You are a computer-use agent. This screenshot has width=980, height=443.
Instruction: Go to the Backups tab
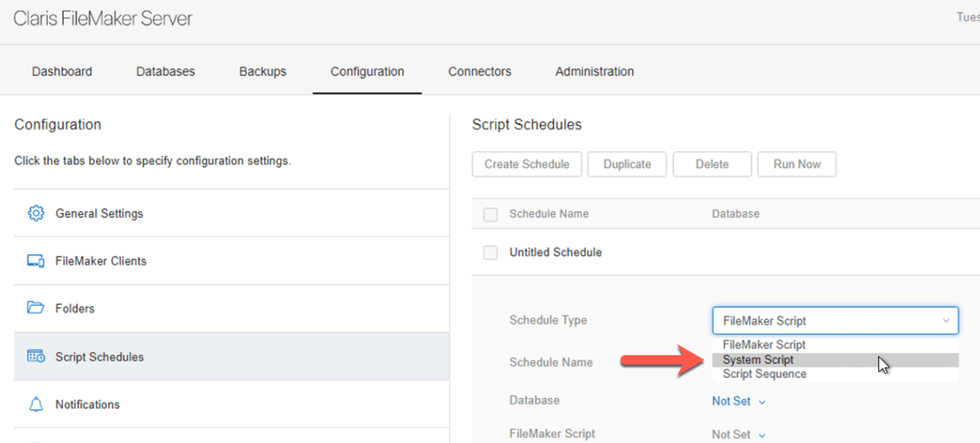[262, 71]
